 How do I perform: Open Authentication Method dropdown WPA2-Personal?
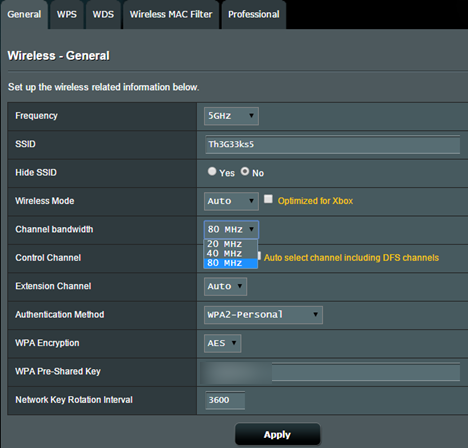(x=263, y=315)
